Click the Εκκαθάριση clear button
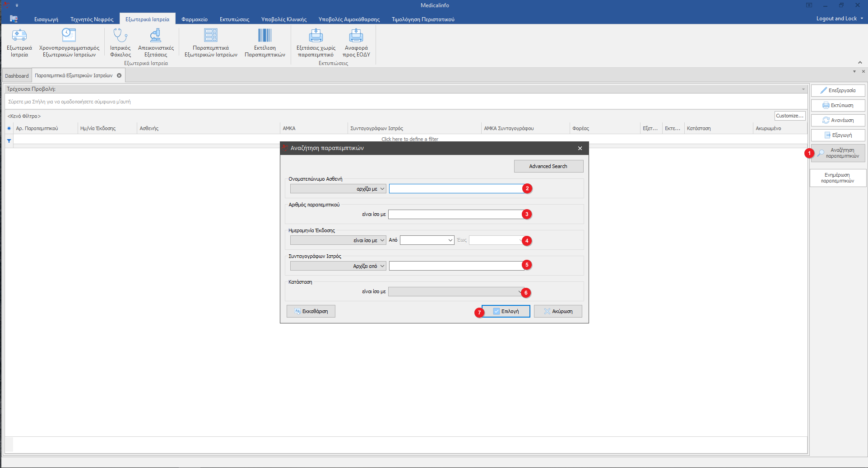The height and width of the screenshot is (468, 868). [311, 311]
